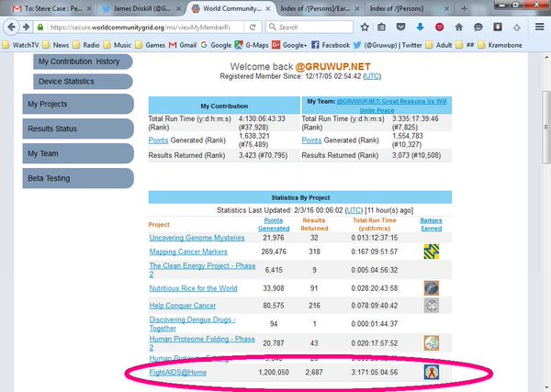Open the Discovering Dengue Drugs - Together link
The height and width of the screenshot is (392, 551).
(192, 324)
